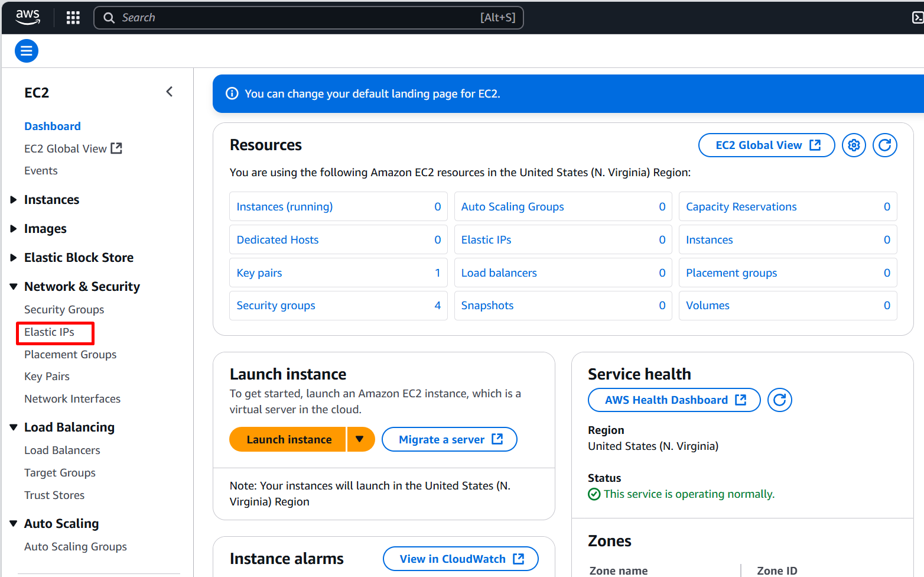Screen dimensions: 924x577
Task: Refresh the Service health panel
Action: [x=780, y=400]
